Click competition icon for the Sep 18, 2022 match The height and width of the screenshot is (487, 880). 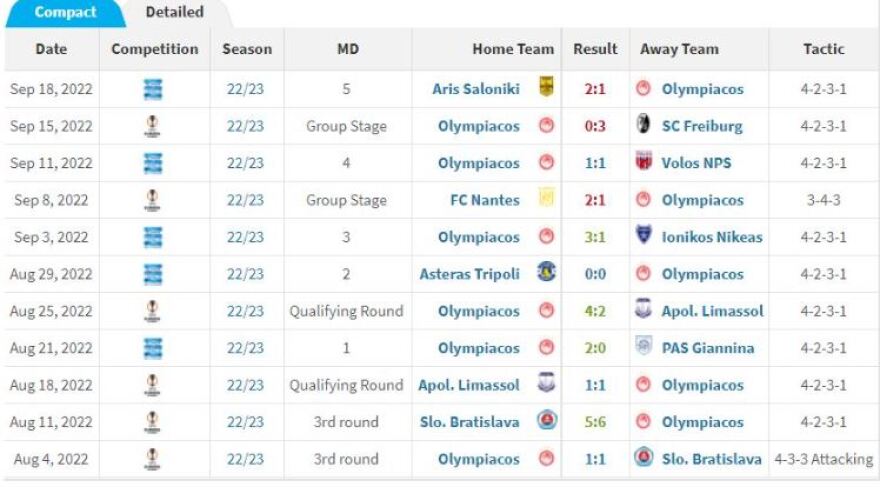click(153, 89)
